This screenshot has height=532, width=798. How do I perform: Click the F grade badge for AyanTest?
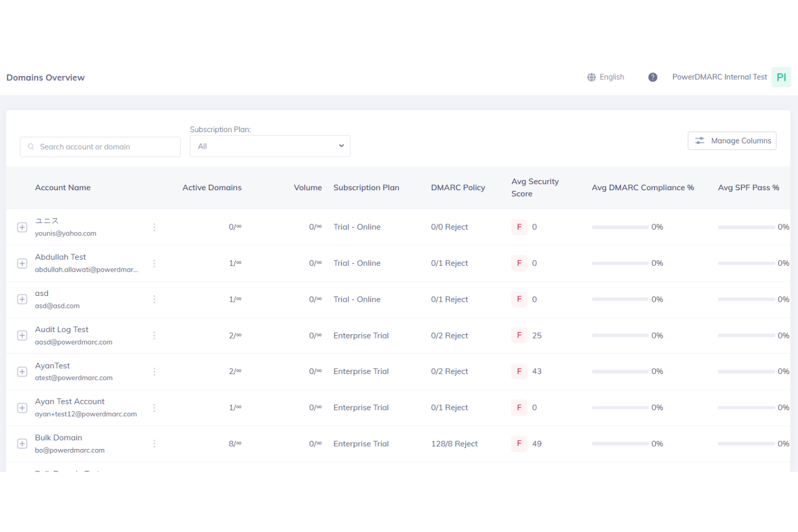tap(519, 371)
